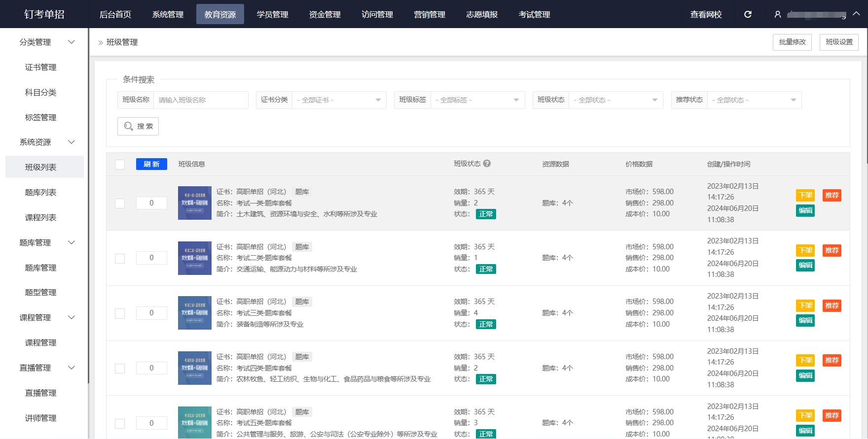The image size is (868, 439).
Task: Open 题库列表 in sidebar
Action: point(40,193)
